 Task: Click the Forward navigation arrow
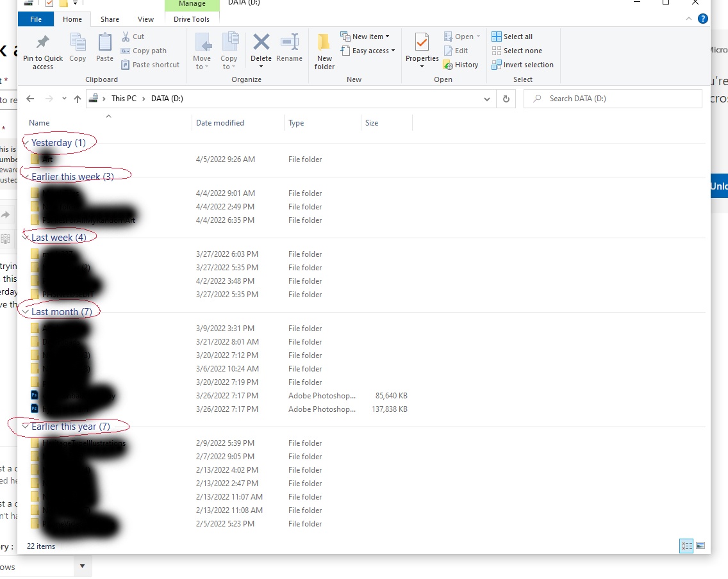click(49, 99)
